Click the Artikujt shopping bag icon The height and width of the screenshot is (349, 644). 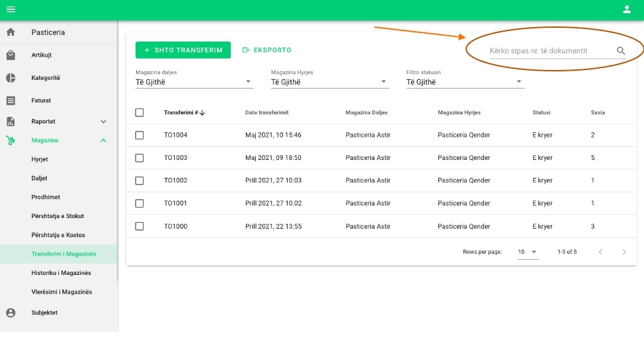[11, 56]
